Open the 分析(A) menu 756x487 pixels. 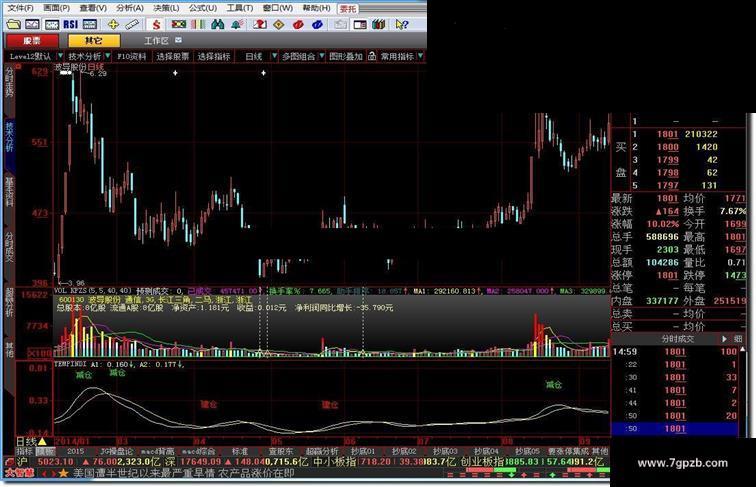tap(130, 8)
